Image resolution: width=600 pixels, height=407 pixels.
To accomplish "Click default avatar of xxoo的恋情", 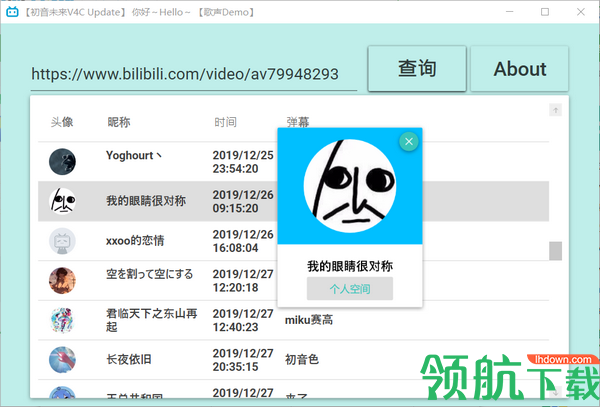I will click(62, 241).
